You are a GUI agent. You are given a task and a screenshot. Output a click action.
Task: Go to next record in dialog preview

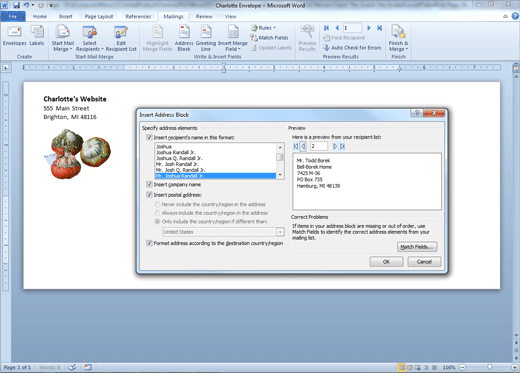335,146
